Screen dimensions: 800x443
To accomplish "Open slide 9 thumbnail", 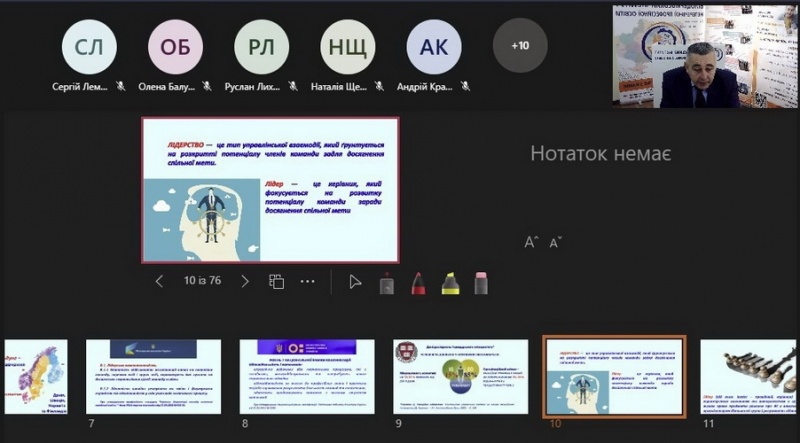I will click(461, 377).
